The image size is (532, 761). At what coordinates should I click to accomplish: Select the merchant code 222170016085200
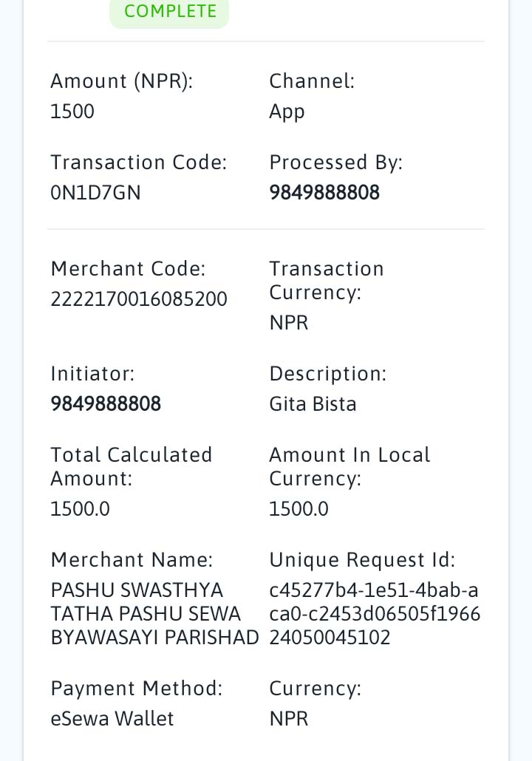(x=139, y=299)
